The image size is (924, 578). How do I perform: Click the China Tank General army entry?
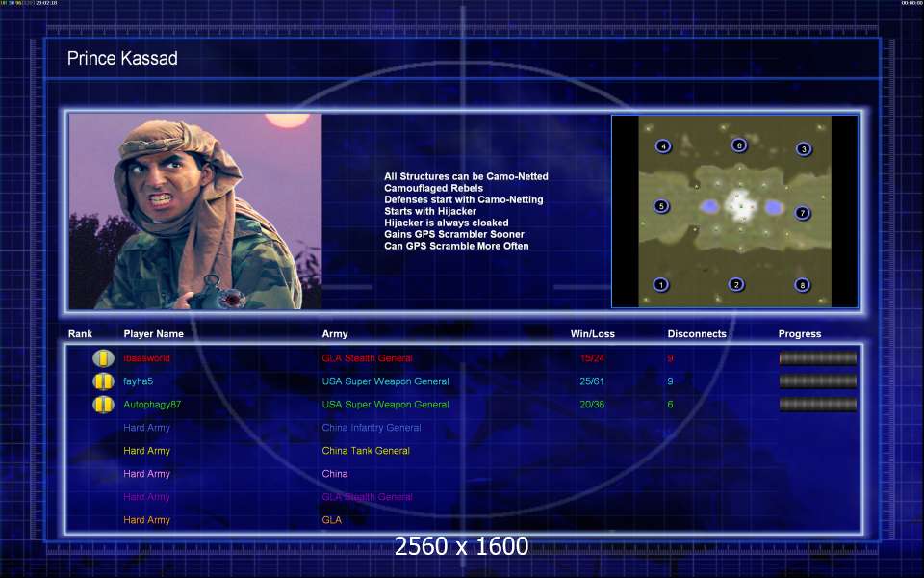tap(366, 451)
